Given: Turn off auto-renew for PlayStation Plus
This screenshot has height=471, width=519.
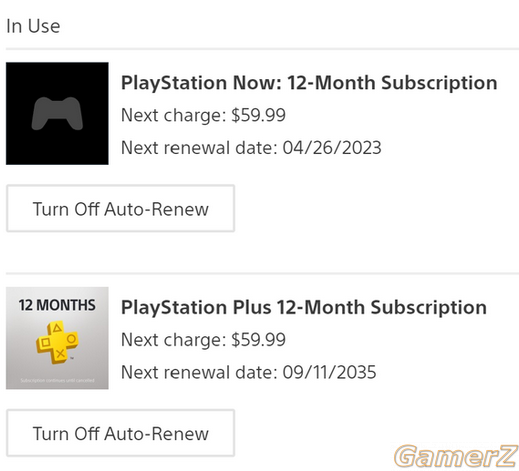Looking at the screenshot, I should coord(121,433).
